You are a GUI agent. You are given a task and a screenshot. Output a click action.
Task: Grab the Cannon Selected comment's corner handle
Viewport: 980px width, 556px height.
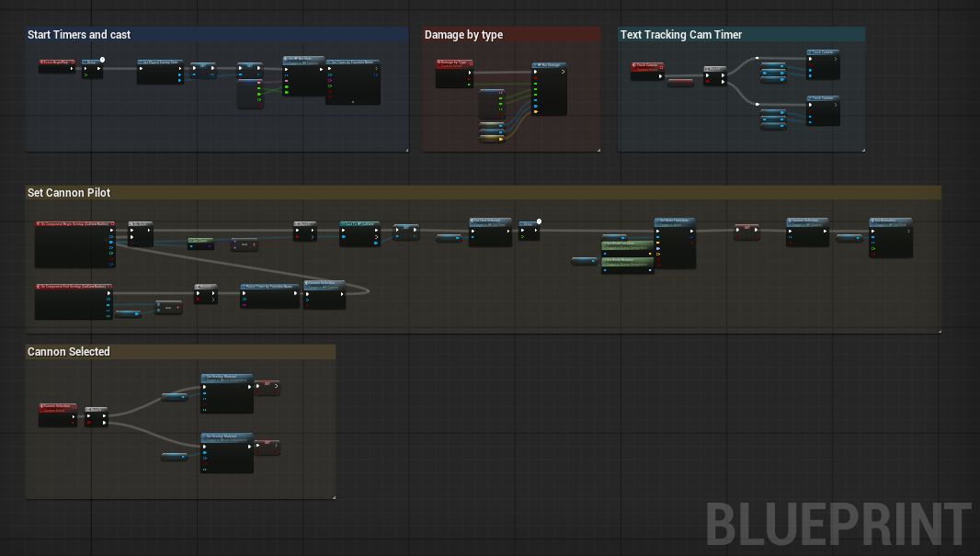[x=334, y=497]
